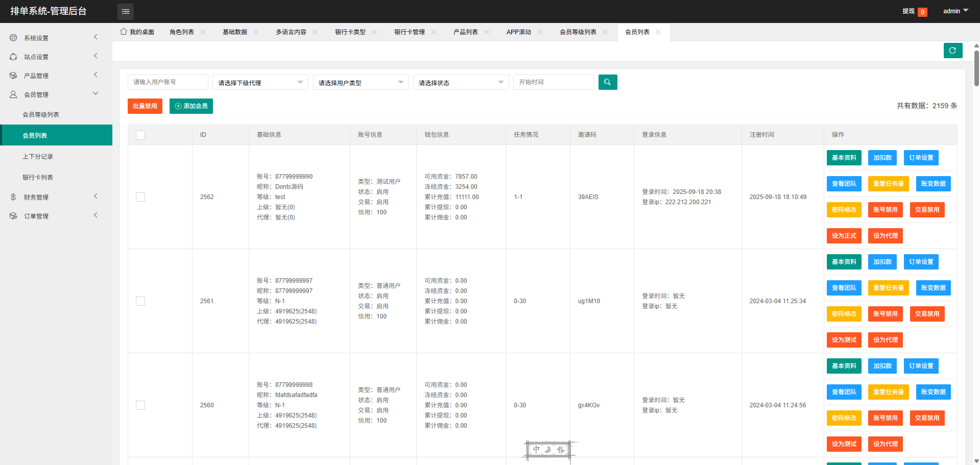Image resolution: width=980 pixels, height=465 pixels.
Task: Click the 请输入用户账号 input field
Action: tap(168, 82)
